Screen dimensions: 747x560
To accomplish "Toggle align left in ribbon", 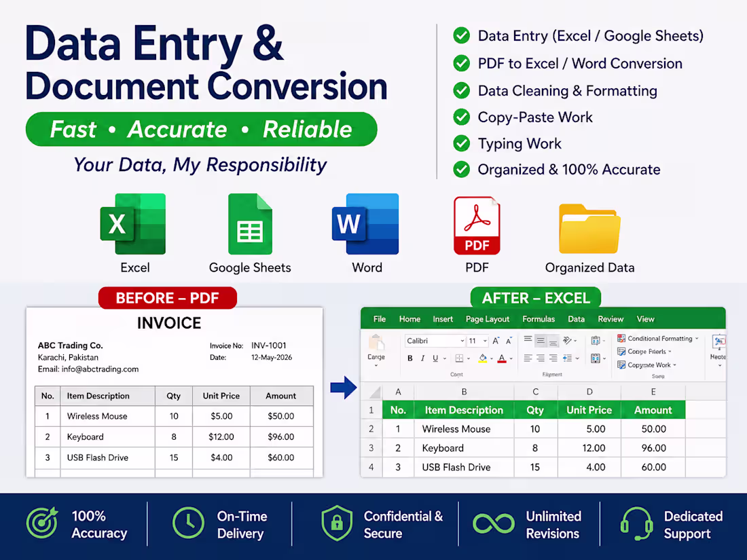I will (528, 358).
